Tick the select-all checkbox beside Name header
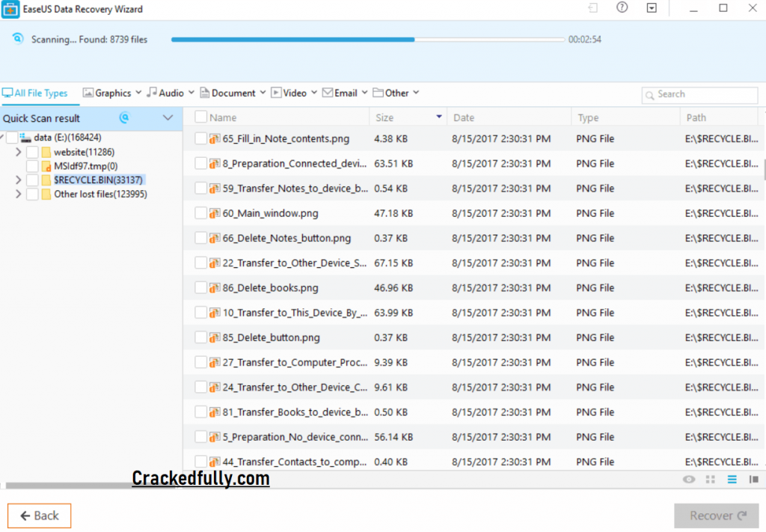The height and width of the screenshot is (532, 766). (200, 117)
